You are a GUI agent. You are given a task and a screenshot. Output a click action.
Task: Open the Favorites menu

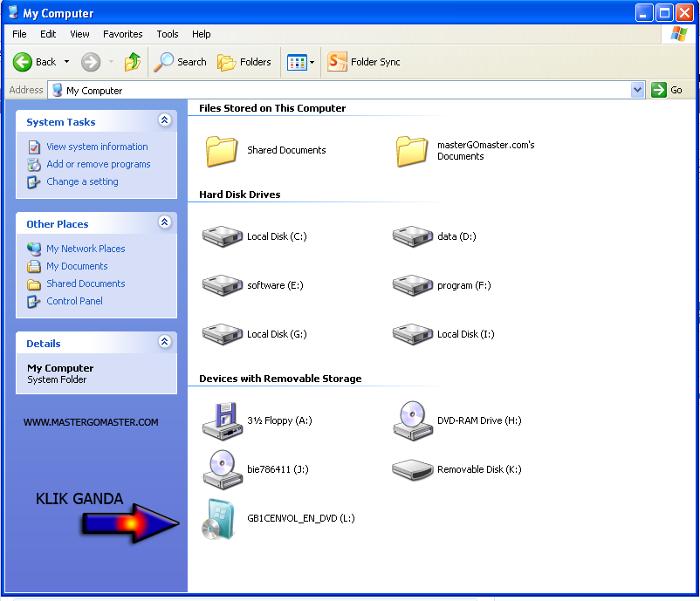pos(122,34)
